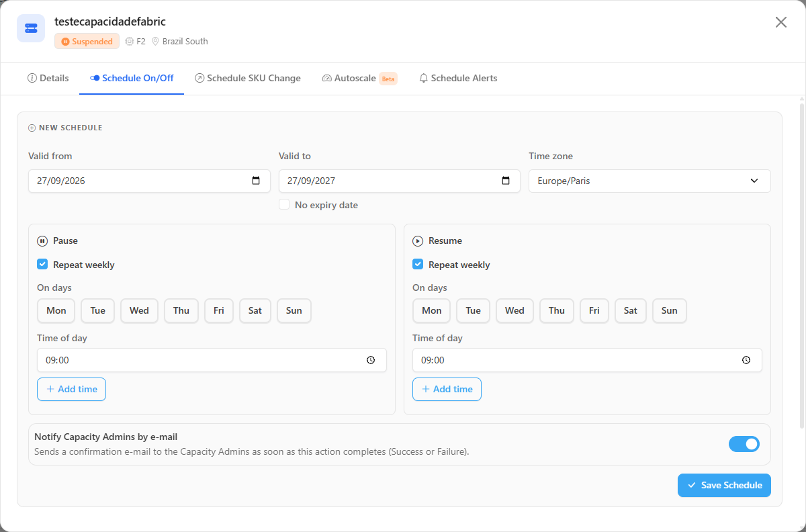Select Thu in Resume days
The height and width of the screenshot is (532, 806).
click(557, 310)
